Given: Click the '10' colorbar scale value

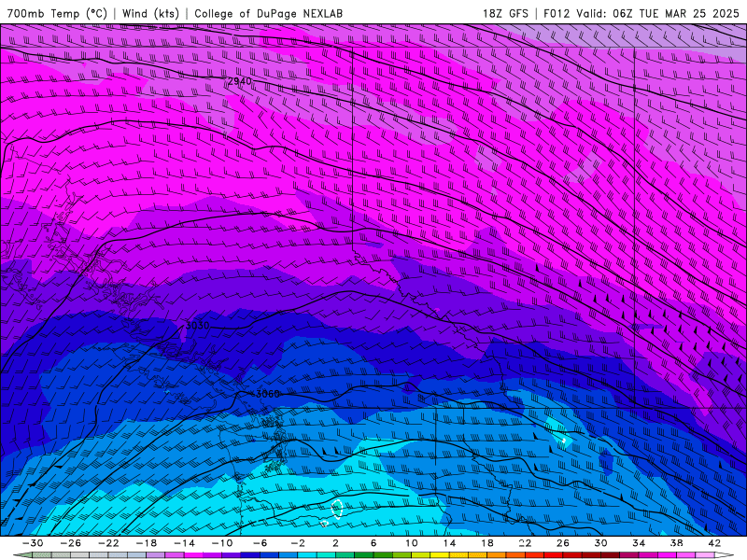Looking at the screenshot, I should (412, 543).
